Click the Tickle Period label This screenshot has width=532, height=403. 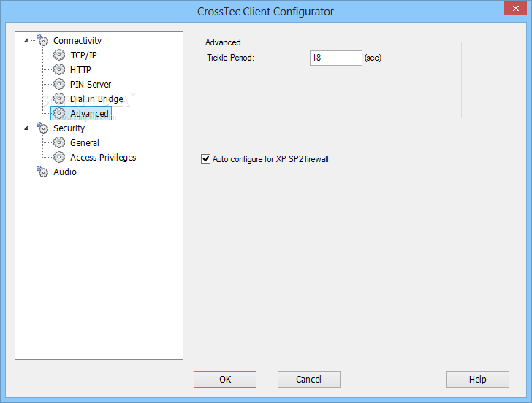coord(230,58)
